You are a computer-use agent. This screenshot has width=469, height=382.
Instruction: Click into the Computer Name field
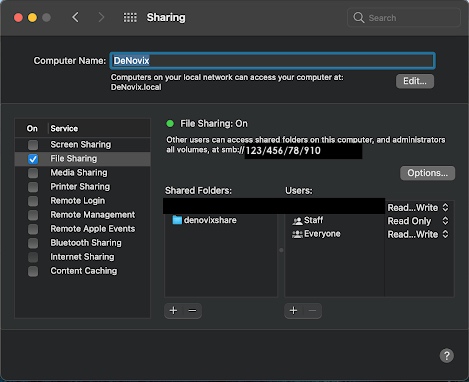coord(272,61)
